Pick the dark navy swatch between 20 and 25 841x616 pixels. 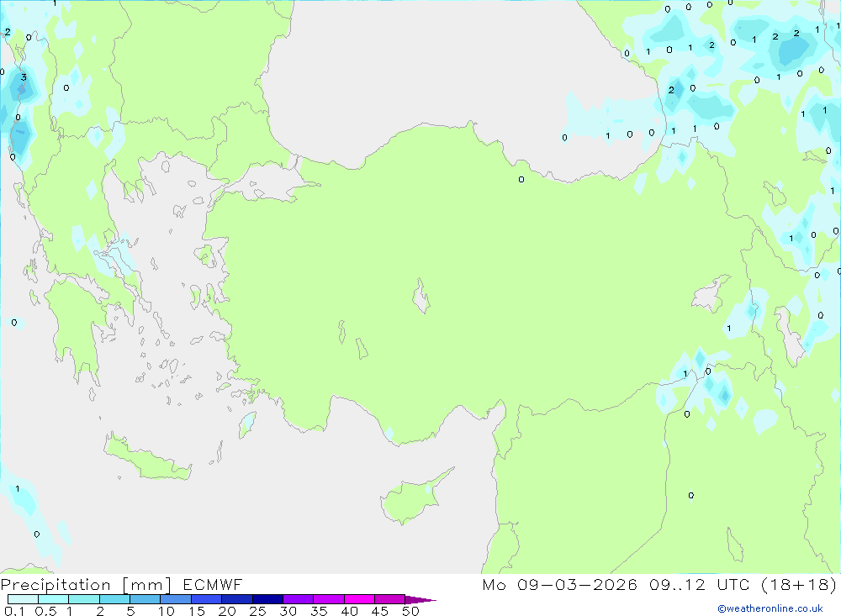[236, 599]
